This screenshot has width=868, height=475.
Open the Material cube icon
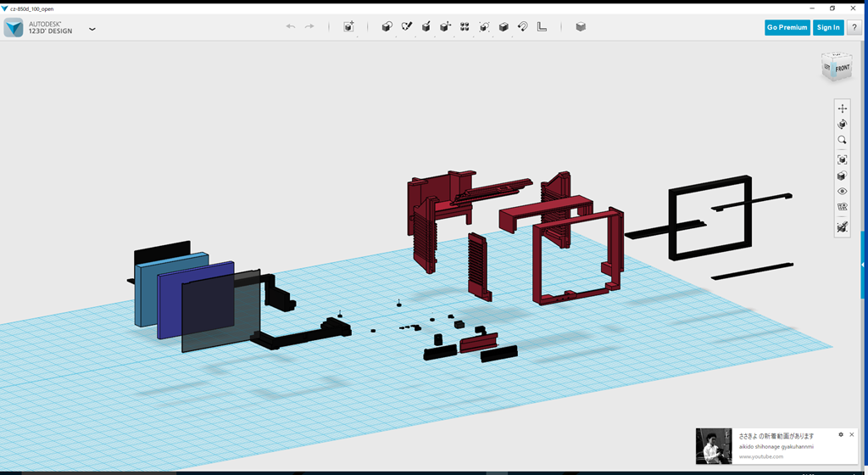tap(581, 27)
